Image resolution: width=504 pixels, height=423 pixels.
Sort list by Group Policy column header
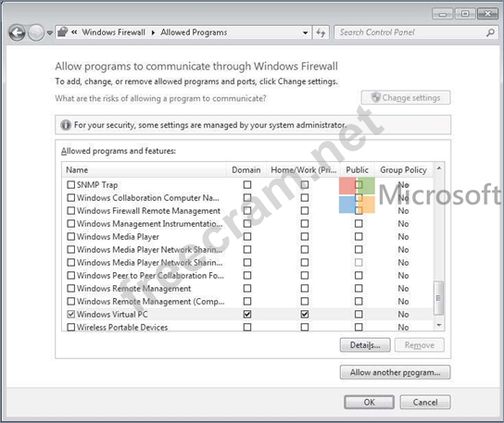(x=403, y=170)
